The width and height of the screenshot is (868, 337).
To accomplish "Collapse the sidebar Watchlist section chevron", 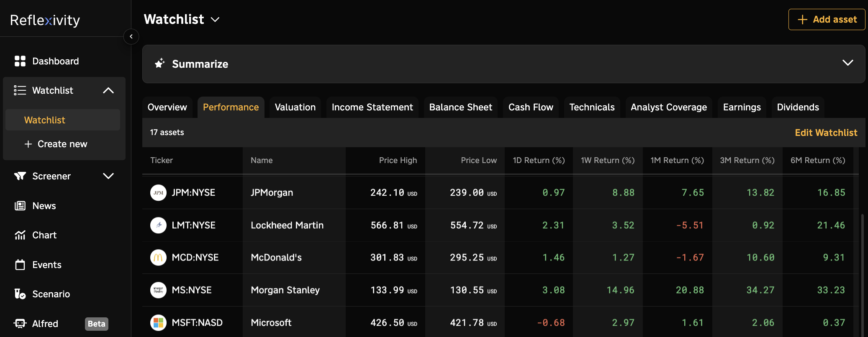I will pos(108,90).
